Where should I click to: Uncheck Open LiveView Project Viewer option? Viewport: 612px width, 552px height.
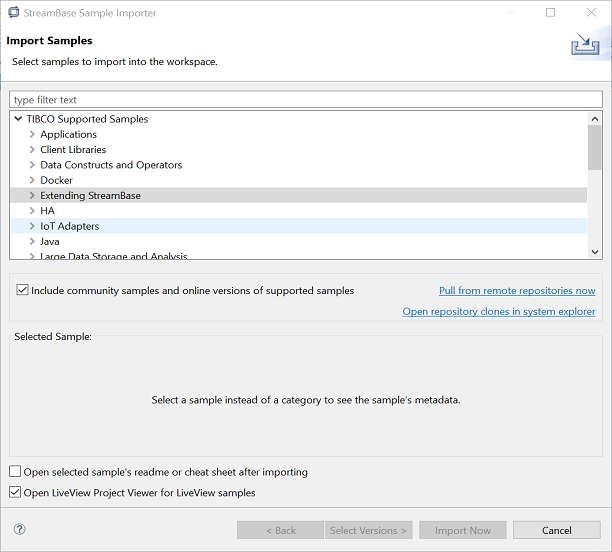pos(15,493)
